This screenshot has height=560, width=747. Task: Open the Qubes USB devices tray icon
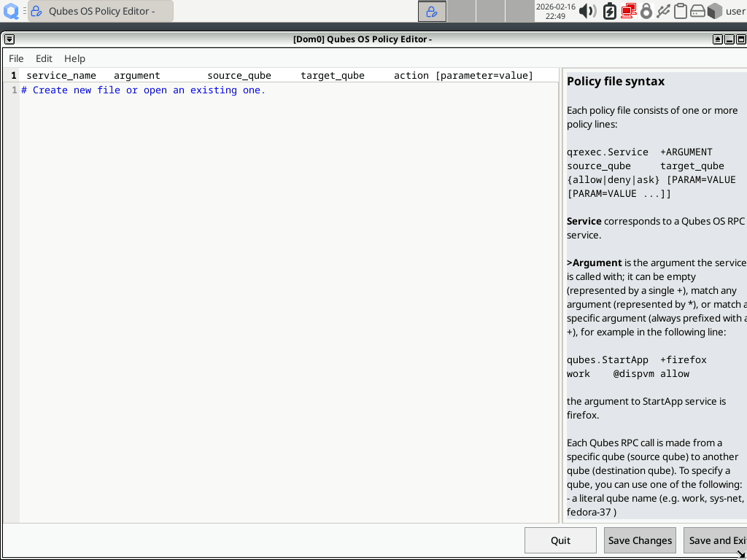click(663, 11)
